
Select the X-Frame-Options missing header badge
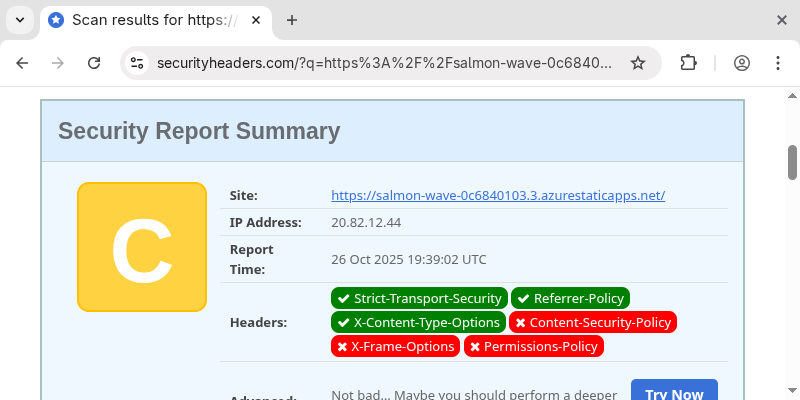(x=396, y=346)
